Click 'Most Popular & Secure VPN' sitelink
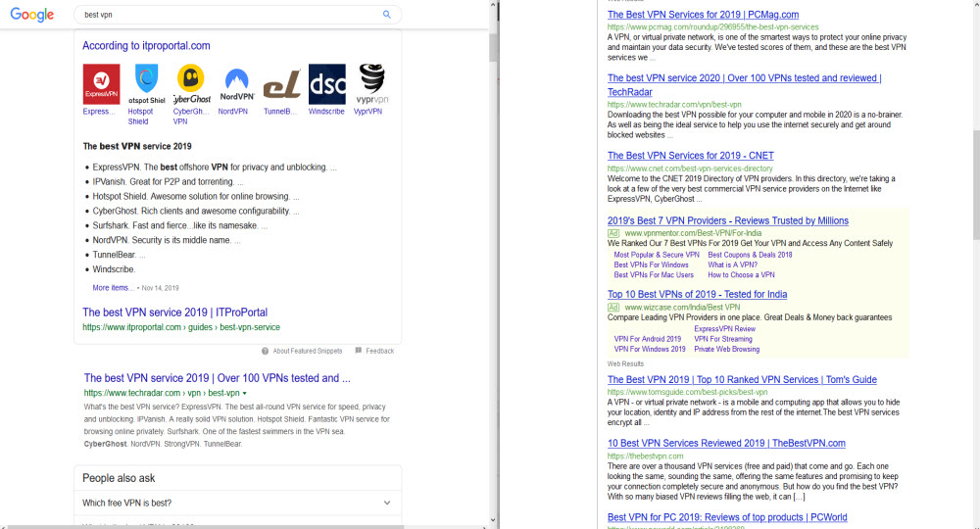The width and height of the screenshot is (980, 529). pos(657,255)
